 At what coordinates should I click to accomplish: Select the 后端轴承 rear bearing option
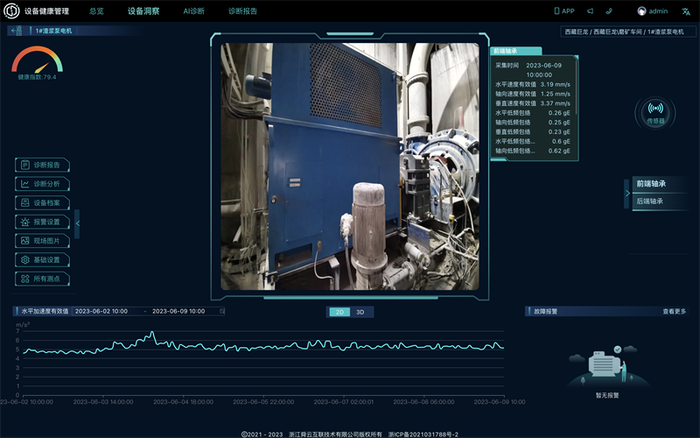[x=650, y=201]
